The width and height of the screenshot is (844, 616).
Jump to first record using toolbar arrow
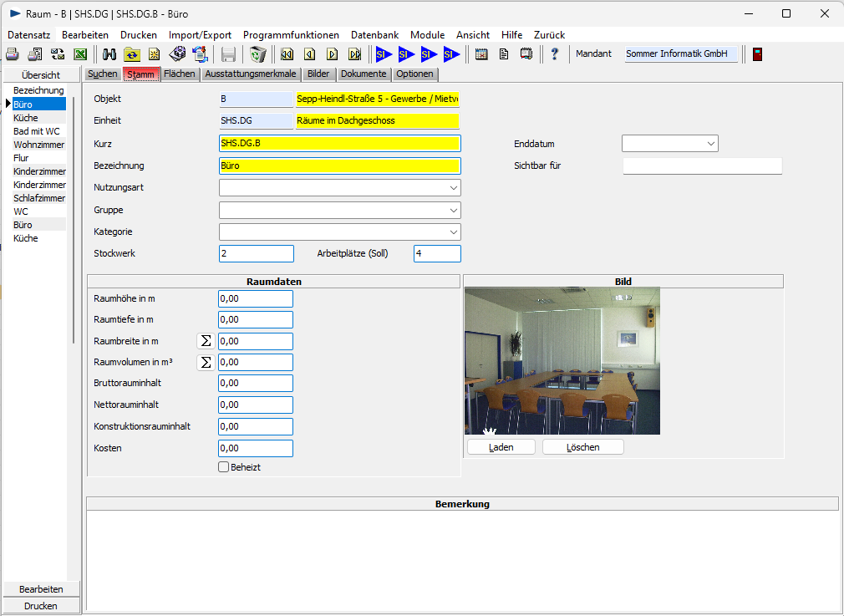(x=287, y=54)
